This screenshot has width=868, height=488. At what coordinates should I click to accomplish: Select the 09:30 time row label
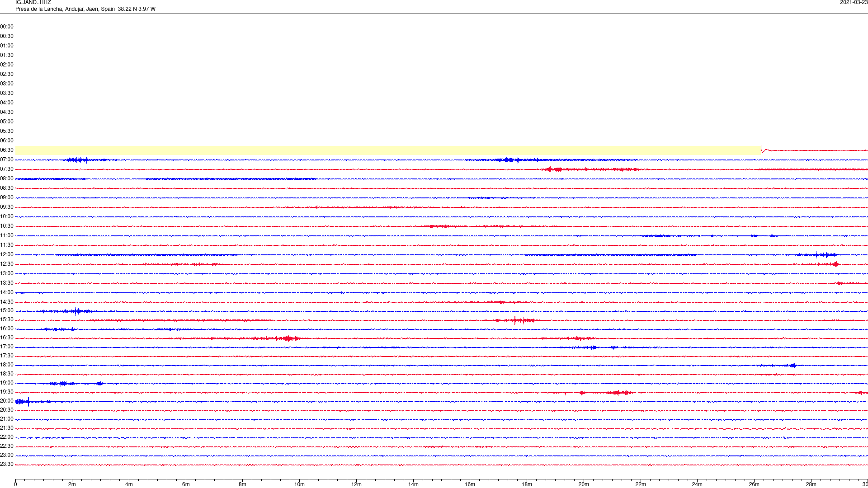7,207
